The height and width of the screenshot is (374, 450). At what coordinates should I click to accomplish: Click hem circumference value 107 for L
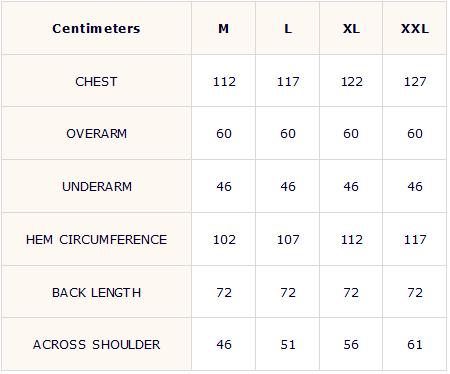pyautogui.click(x=288, y=240)
